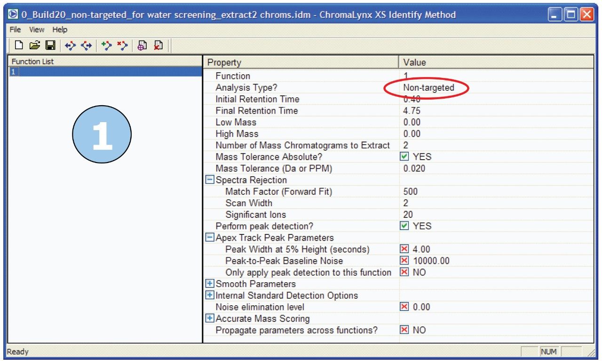Enable Propagate parameters across functions checkbox
Image resolution: width=602 pixels, height=364 pixels.
point(404,330)
